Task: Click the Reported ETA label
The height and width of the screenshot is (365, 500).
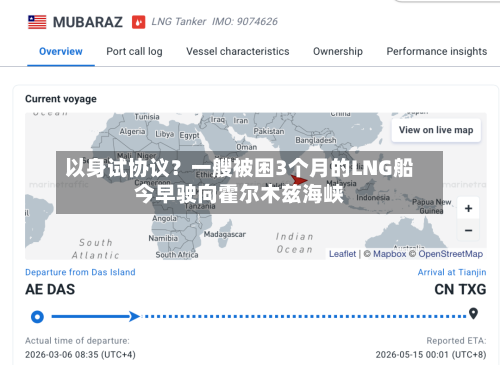Action: (x=456, y=341)
